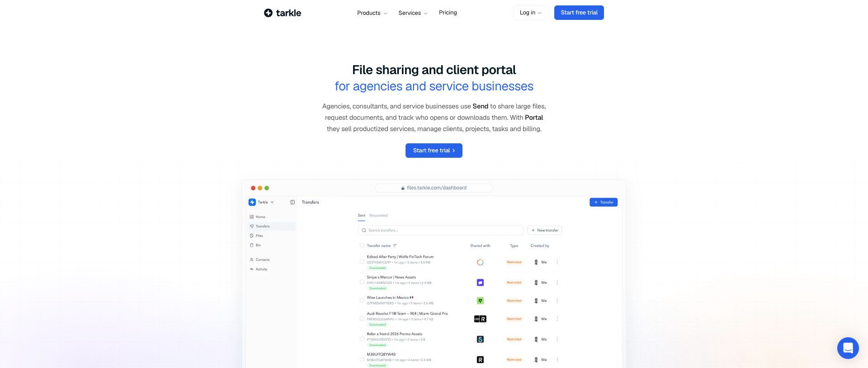868x368 pixels.
Task: Click the Created by column header
Action: tap(540, 246)
